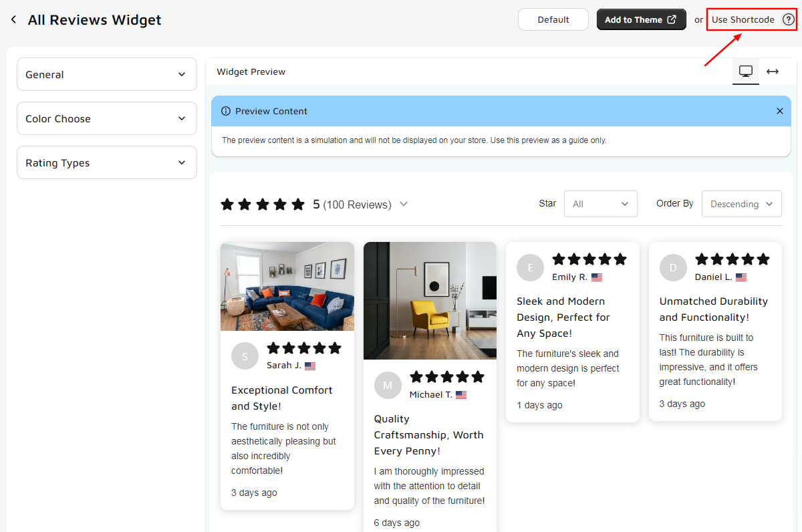Screen dimensions: 802x532
Task: Click the Default button
Action: point(553,19)
